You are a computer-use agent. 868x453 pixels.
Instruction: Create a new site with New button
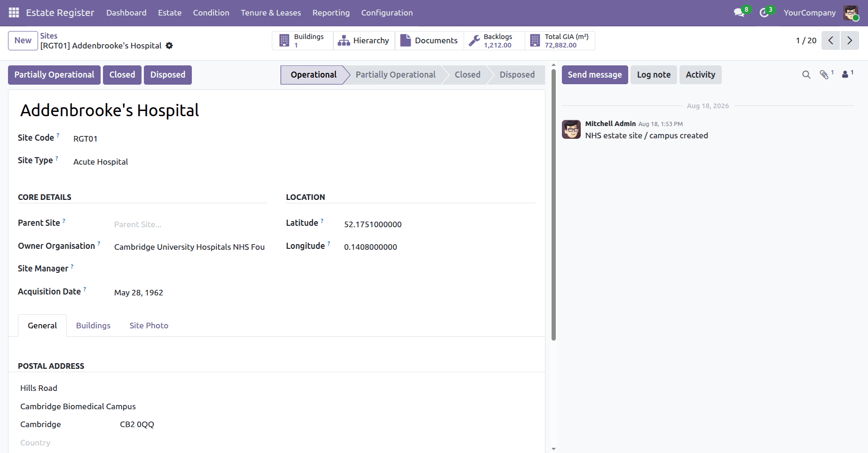23,40
